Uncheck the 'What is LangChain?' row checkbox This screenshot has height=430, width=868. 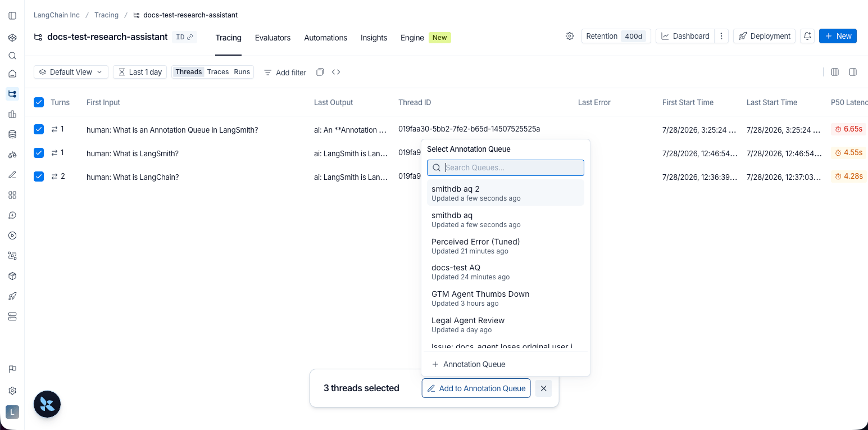coord(39,176)
